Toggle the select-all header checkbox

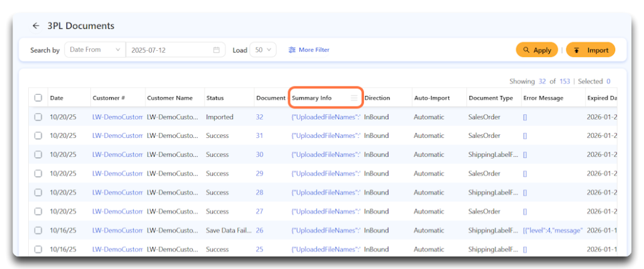38,98
